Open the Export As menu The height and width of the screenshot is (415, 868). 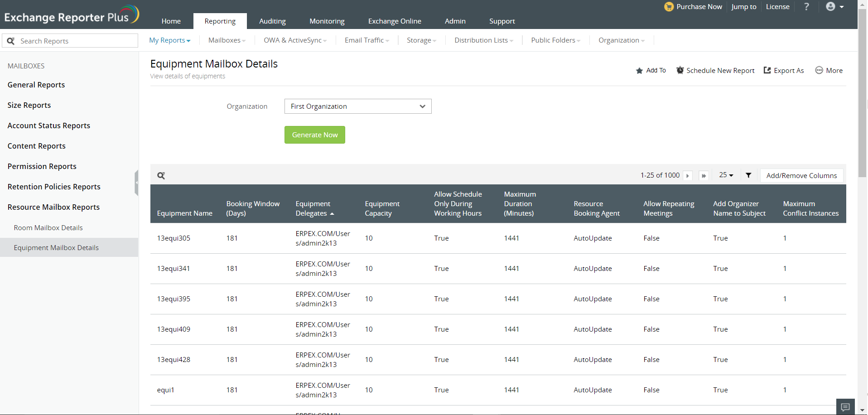[784, 71]
